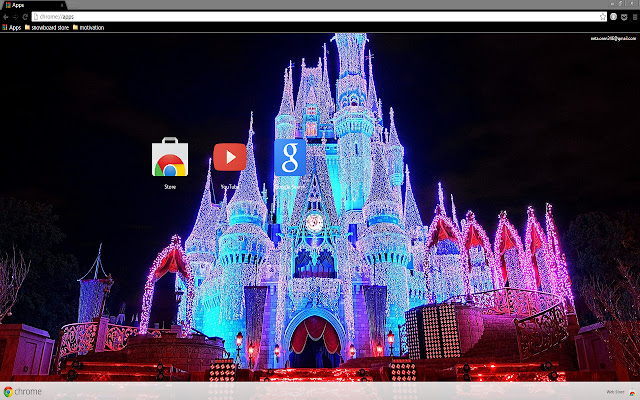This screenshot has height=400, width=640.
Task: Select the Apps tab
Action: pyautogui.click(x=33, y=5)
